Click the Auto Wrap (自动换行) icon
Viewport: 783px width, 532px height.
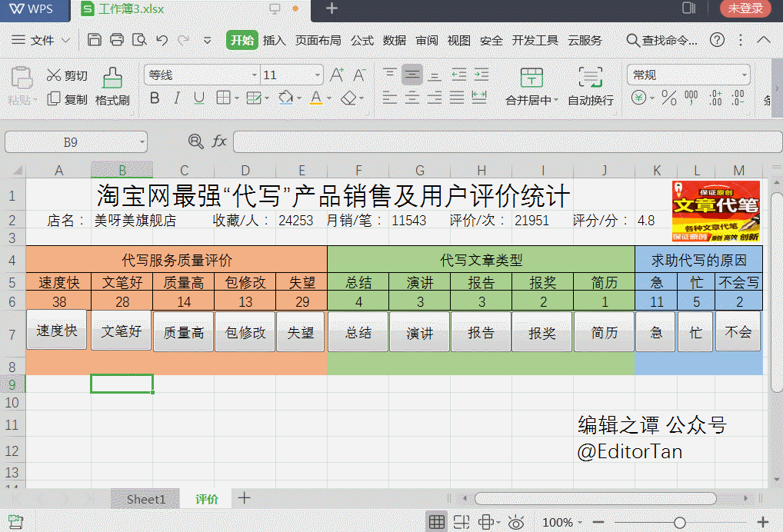click(590, 78)
